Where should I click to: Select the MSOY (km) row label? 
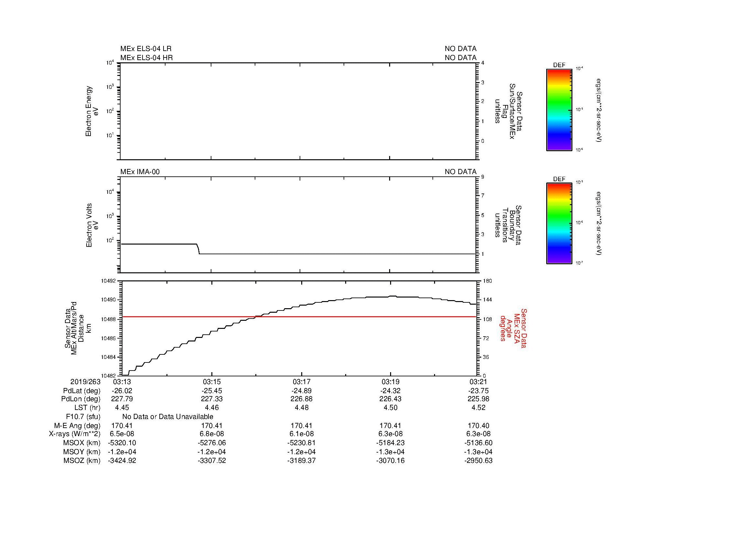82,452
